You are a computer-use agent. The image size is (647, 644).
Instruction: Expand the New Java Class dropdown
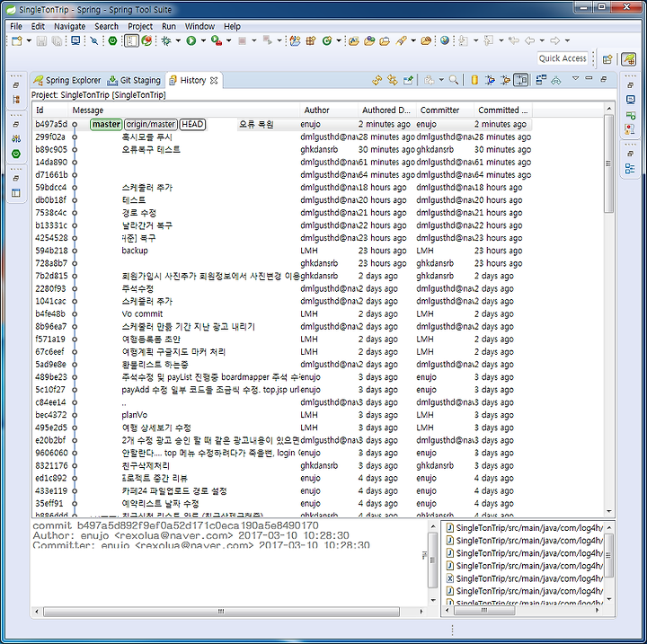[339, 40]
